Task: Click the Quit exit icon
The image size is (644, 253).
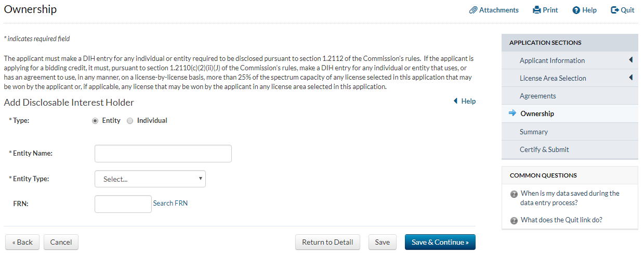Action: 615,10
